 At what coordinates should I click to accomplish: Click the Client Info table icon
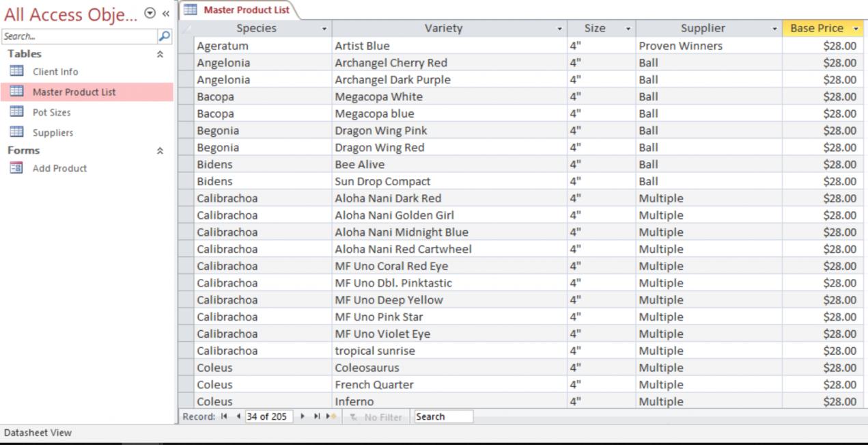16,71
